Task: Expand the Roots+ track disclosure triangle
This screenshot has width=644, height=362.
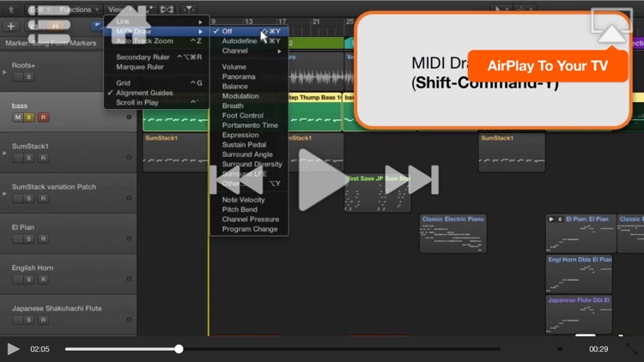Action: pyautogui.click(x=4, y=72)
